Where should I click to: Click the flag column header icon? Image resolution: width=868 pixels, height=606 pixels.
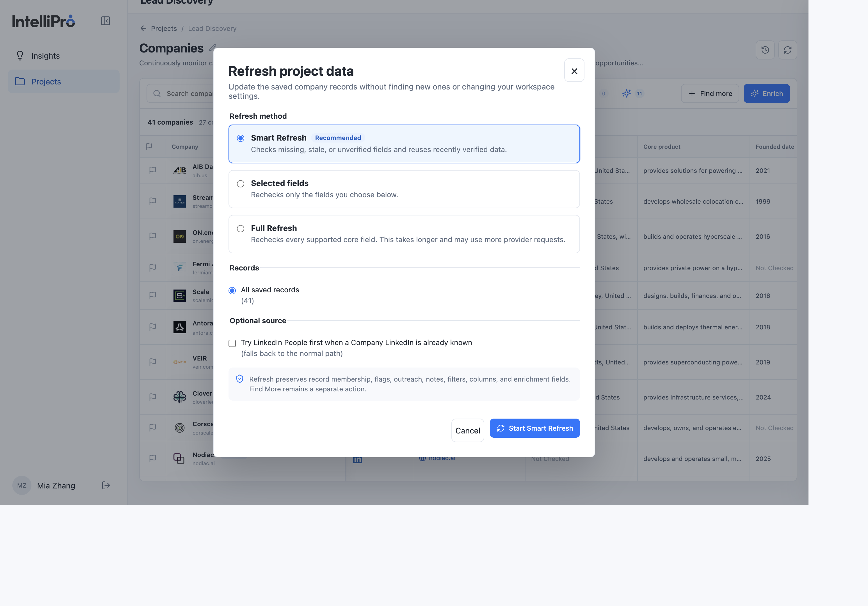(x=149, y=146)
